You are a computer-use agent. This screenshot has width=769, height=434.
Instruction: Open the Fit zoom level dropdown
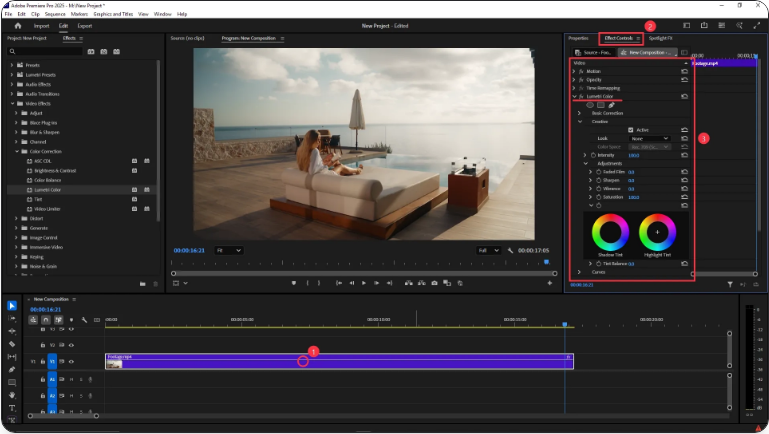[x=229, y=250]
